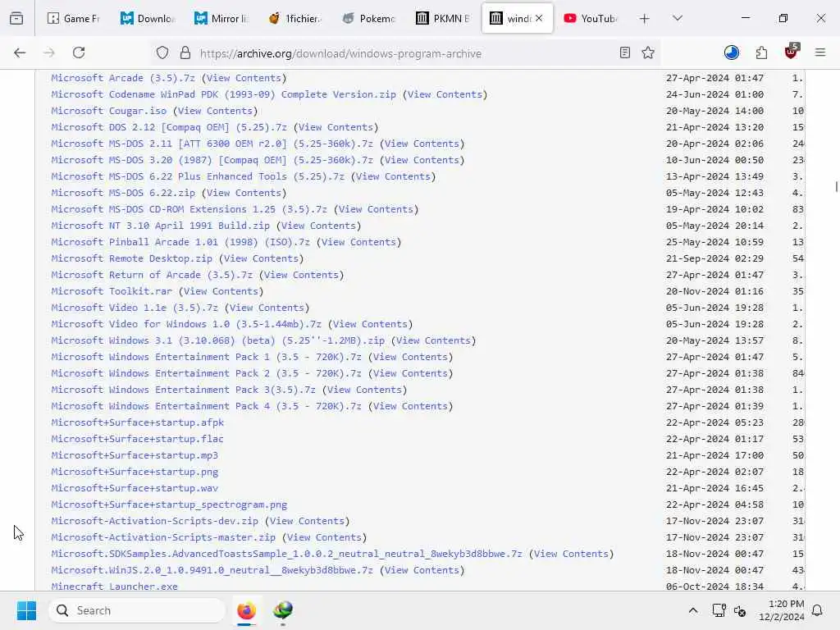The image size is (840, 630).
Task: Switch to the Pokemo tab
Action: pyautogui.click(x=369, y=18)
